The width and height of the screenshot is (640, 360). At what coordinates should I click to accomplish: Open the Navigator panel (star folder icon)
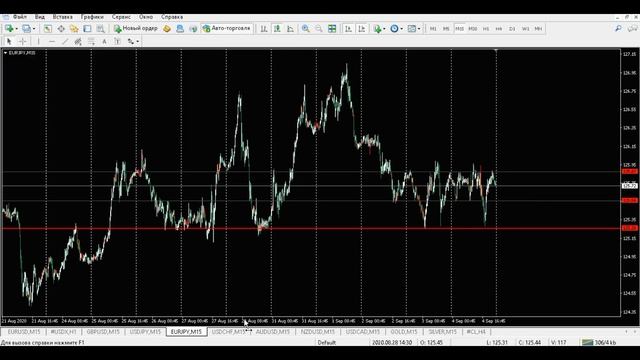coord(74,29)
